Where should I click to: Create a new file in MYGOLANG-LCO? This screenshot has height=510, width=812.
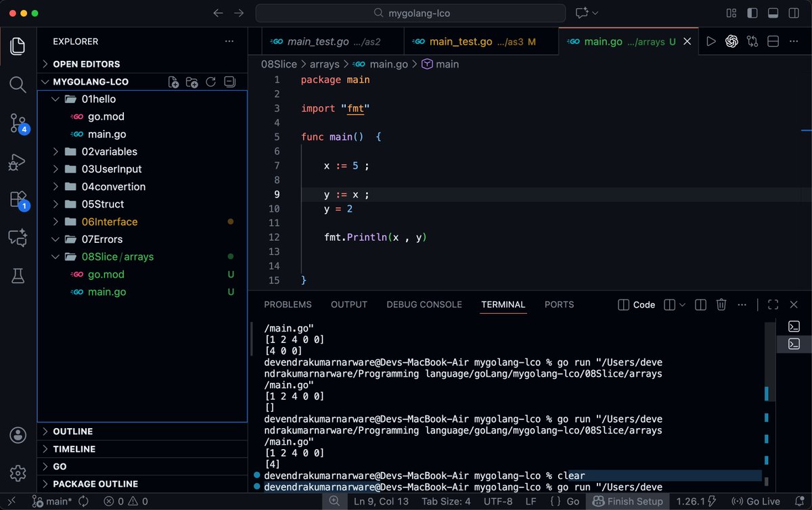tap(173, 82)
